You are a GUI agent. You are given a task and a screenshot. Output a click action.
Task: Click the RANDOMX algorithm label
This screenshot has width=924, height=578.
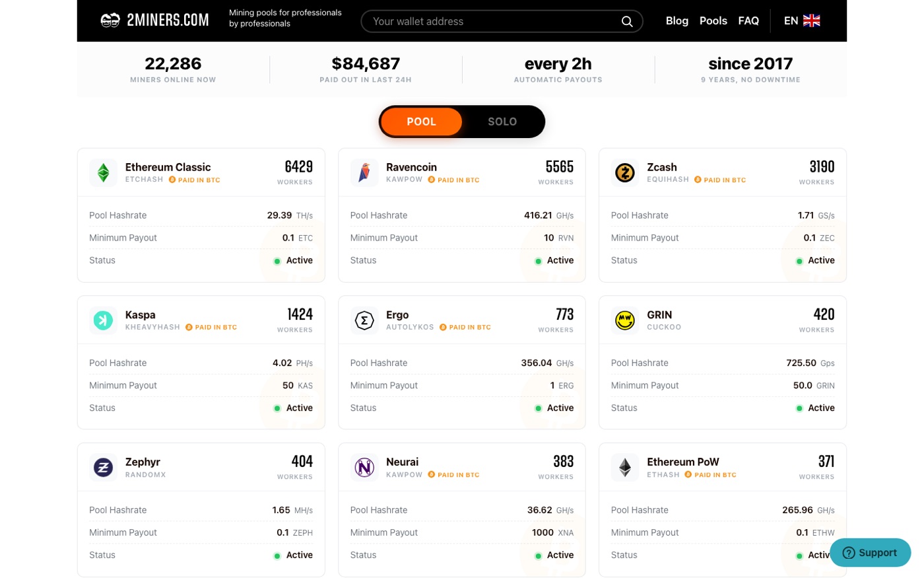146,475
